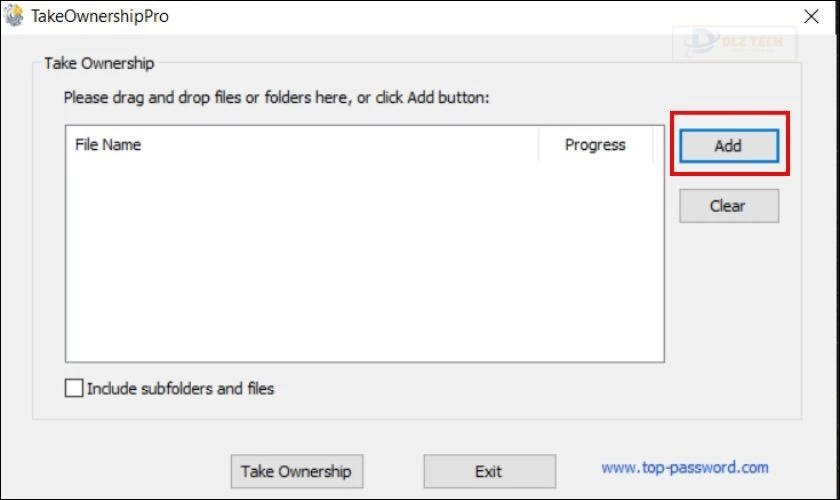Image resolution: width=840 pixels, height=500 pixels.
Task: Click blank header space right of Progress column
Action: coord(659,145)
